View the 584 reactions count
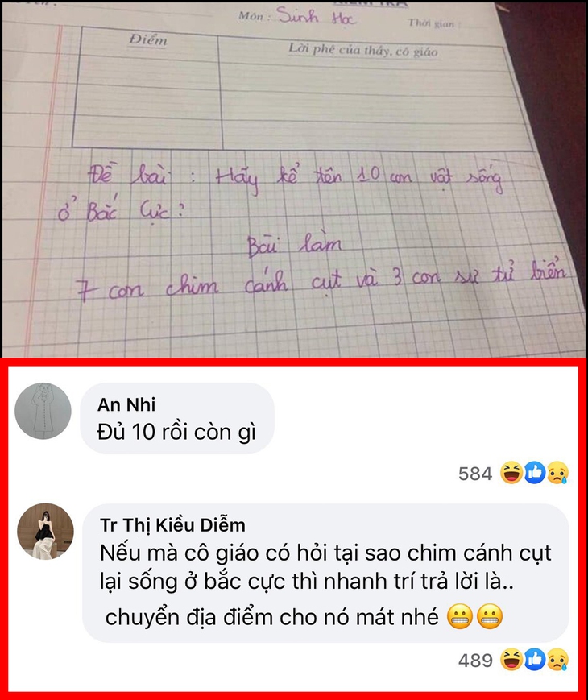Viewport: 588px width, 700px height. (475, 474)
